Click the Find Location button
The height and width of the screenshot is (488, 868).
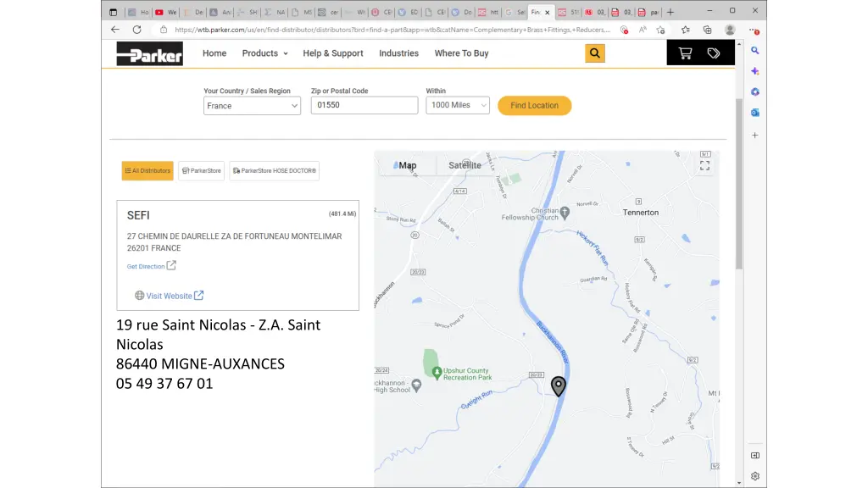pyautogui.click(x=534, y=106)
